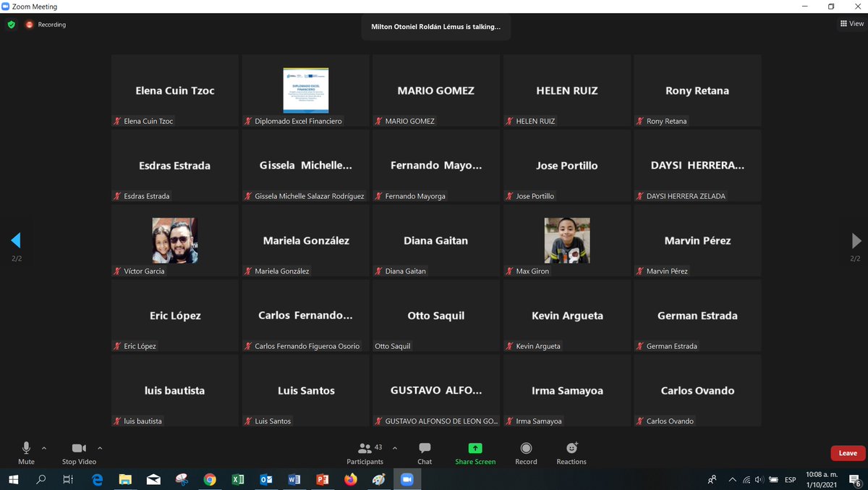Open Microsoft Edge from the taskbar
The width and height of the screenshot is (868, 490).
point(97,479)
